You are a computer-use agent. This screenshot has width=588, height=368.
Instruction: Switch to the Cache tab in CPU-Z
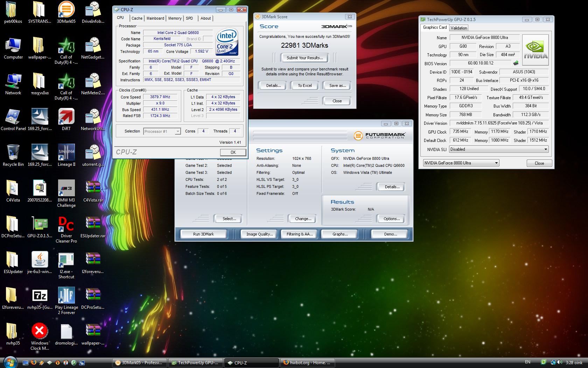pyautogui.click(x=137, y=18)
